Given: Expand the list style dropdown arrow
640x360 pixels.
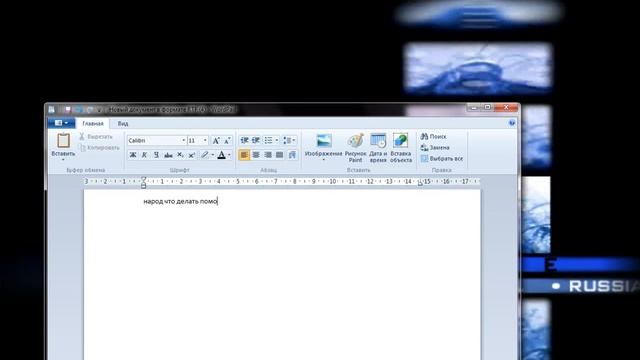Looking at the screenshot, I should tap(277, 140).
